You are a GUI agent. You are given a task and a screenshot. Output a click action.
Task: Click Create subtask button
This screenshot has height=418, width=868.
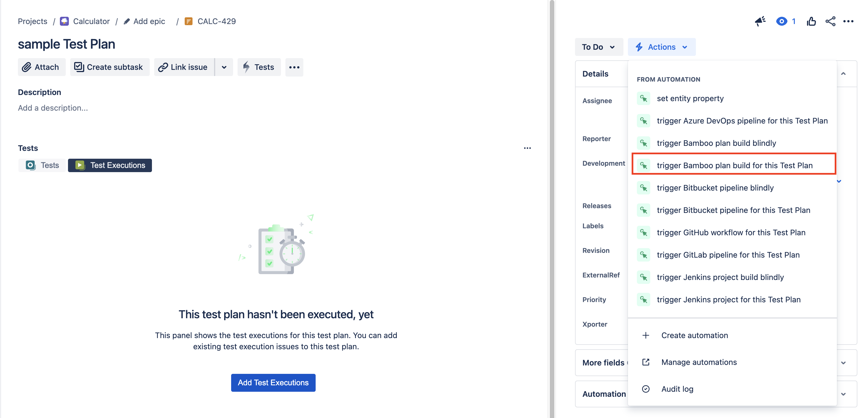pyautogui.click(x=109, y=67)
